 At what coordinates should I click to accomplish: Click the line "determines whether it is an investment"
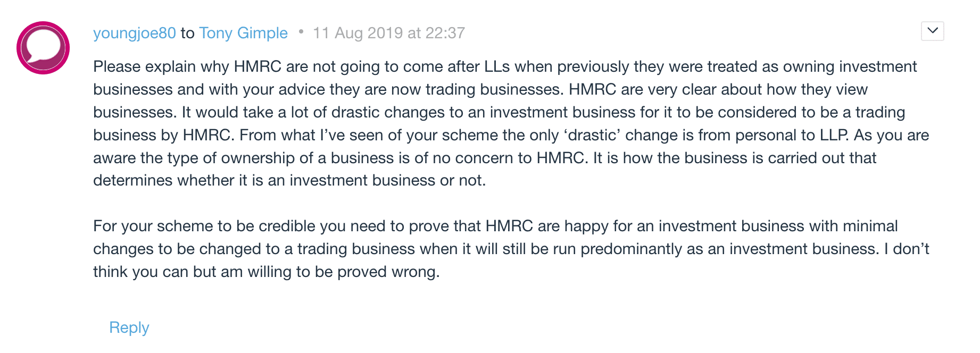click(x=289, y=180)
